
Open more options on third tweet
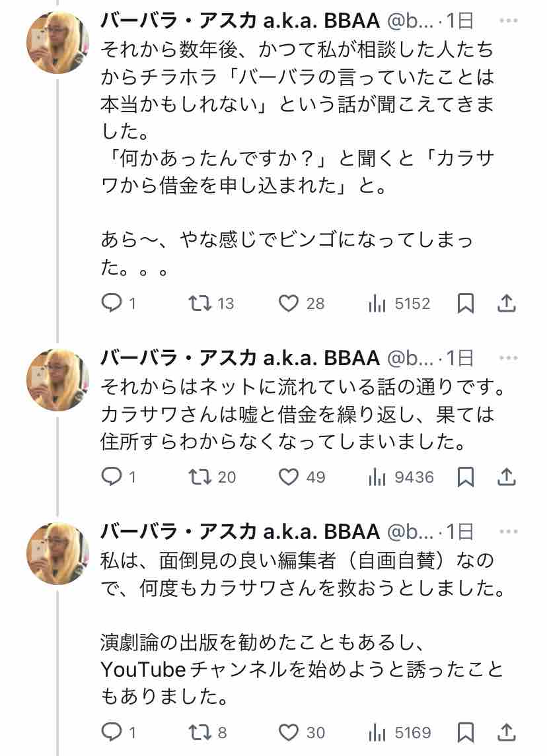(x=508, y=531)
